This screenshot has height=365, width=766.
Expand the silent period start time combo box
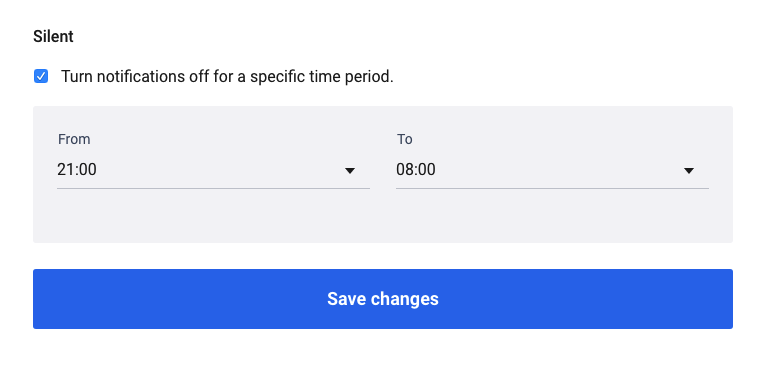point(213,170)
